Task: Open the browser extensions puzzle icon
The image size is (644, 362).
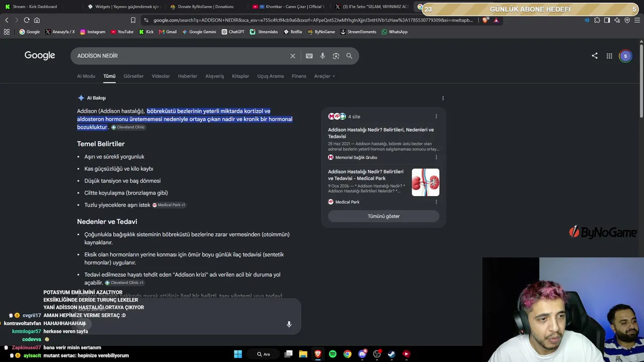Action: tap(597, 20)
